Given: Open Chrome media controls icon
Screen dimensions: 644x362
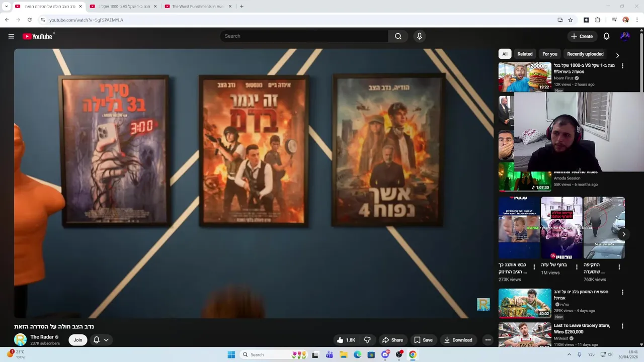Looking at the screenshot, I should tap(614, 20).
